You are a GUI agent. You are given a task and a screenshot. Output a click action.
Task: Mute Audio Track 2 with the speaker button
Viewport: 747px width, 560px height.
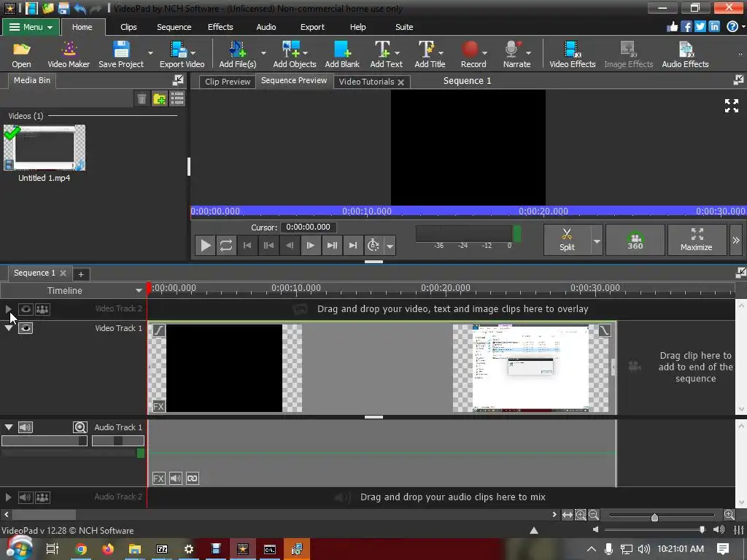tap(26, 497)
